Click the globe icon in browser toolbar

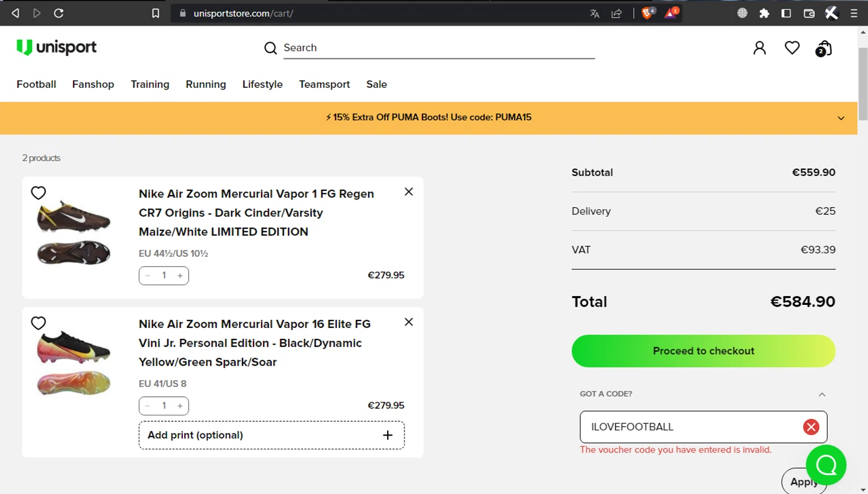coord(742,13)
